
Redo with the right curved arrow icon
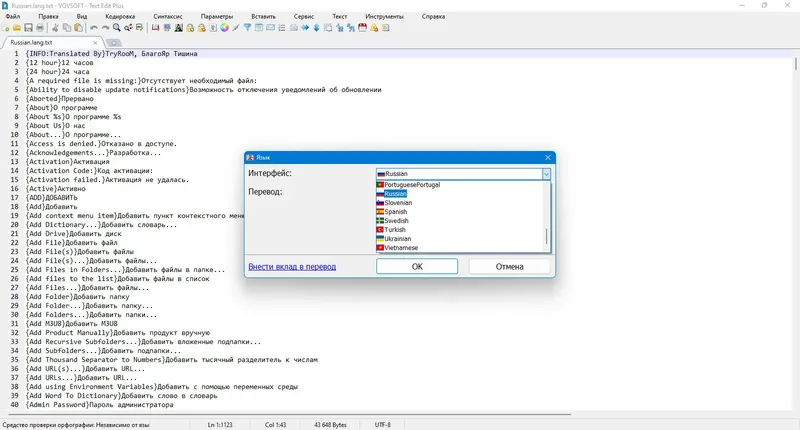click(x=105, y=28)
